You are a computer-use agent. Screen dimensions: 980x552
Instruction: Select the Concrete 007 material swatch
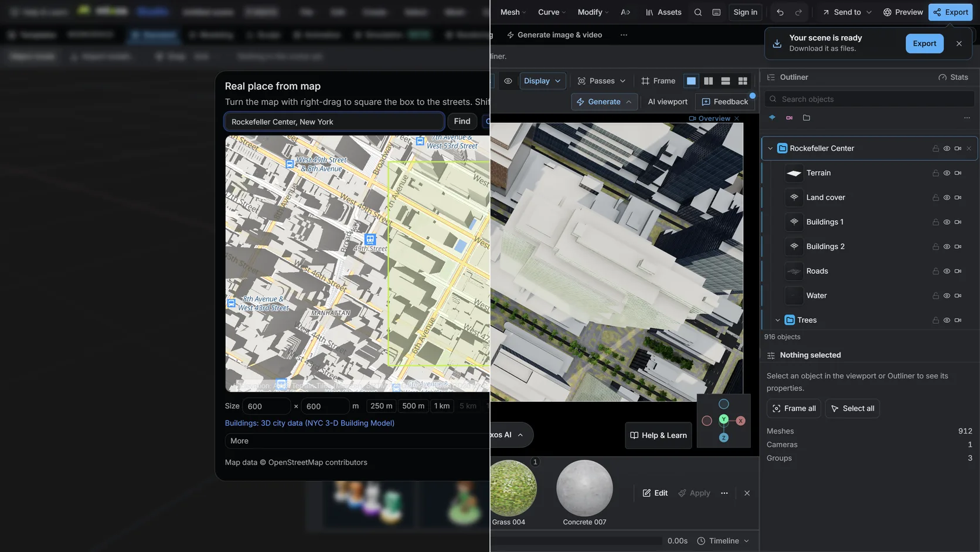click(x=584, y=489)
